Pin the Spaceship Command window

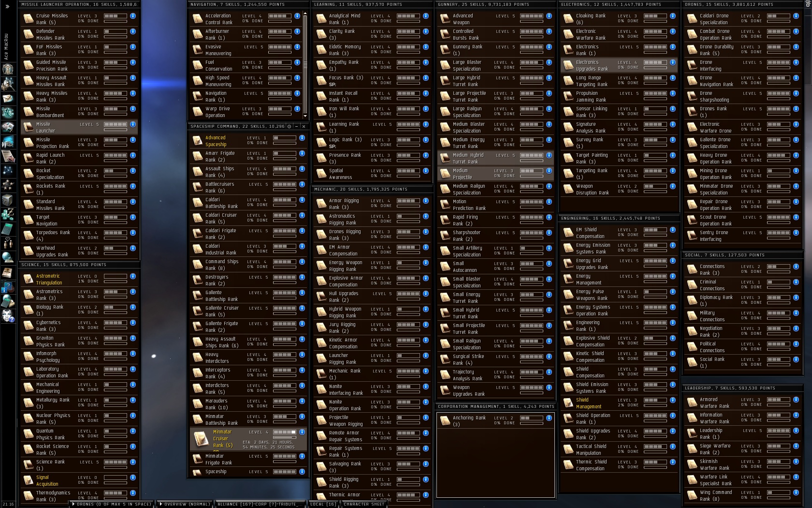click(290, 126)
